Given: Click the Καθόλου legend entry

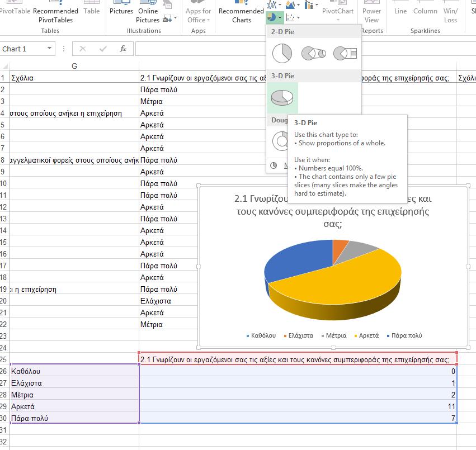Looking at the screenshot, I should click(261, 335).
